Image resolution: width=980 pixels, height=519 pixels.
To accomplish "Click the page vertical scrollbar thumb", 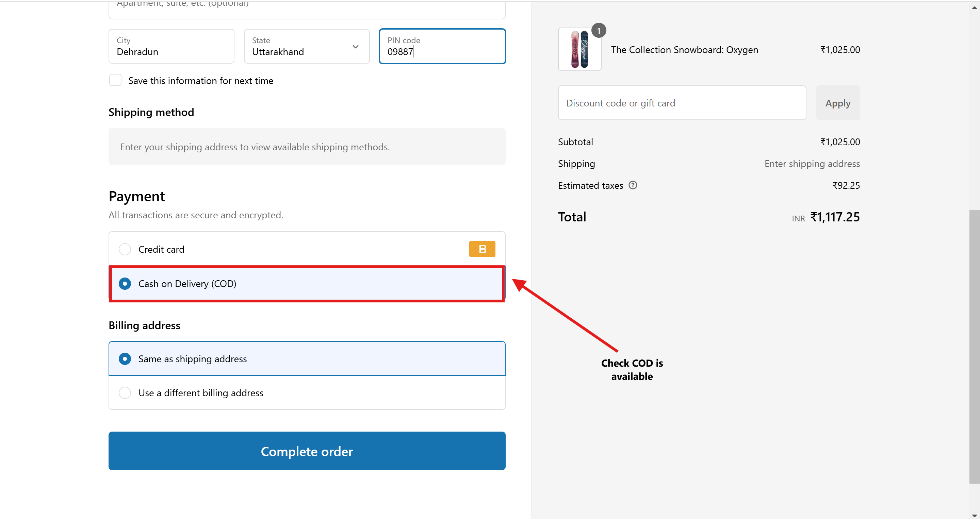I will [974, 346].
